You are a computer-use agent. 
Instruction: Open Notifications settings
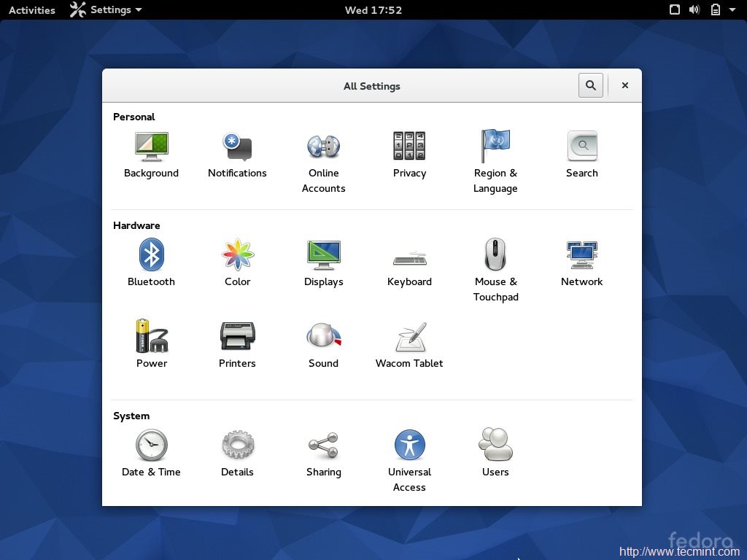point(237,146)
